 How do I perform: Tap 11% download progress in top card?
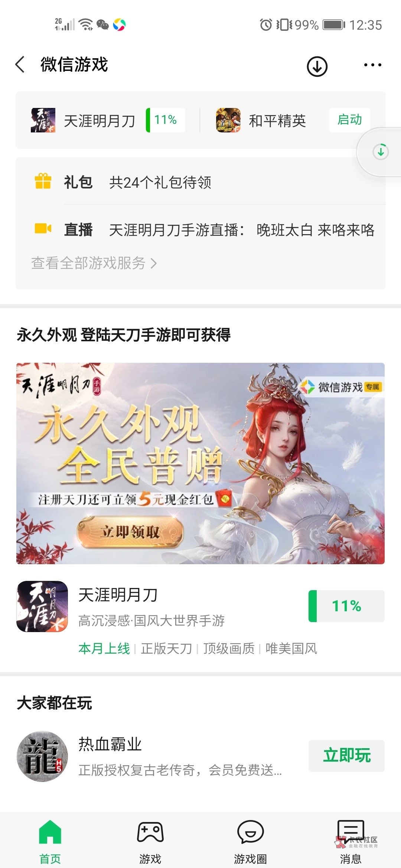tap(166, 120)
